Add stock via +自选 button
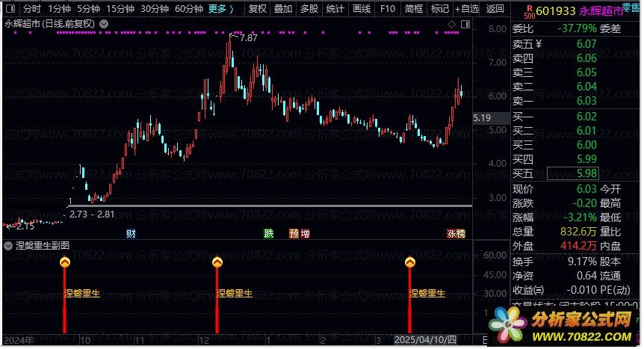 click(467, 9)
